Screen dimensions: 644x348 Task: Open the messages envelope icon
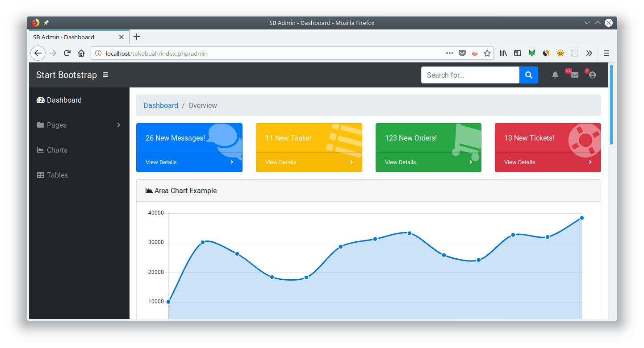574,75
